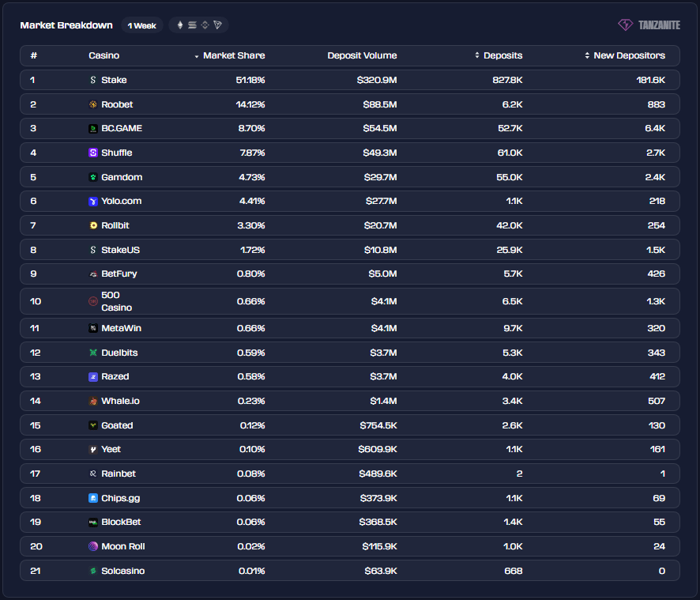Click the TANZANITE brand text
The height and width of the screenshot is (600, 700).
point(659,25)
